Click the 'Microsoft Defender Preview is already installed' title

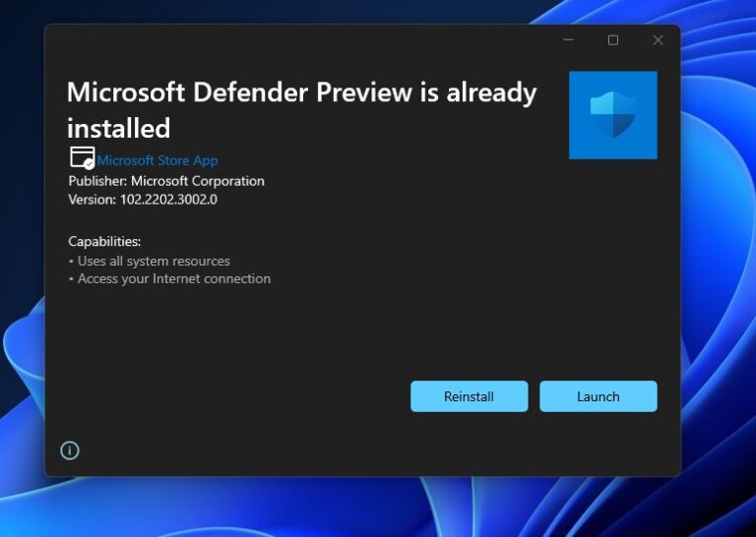tap(302, 110)
